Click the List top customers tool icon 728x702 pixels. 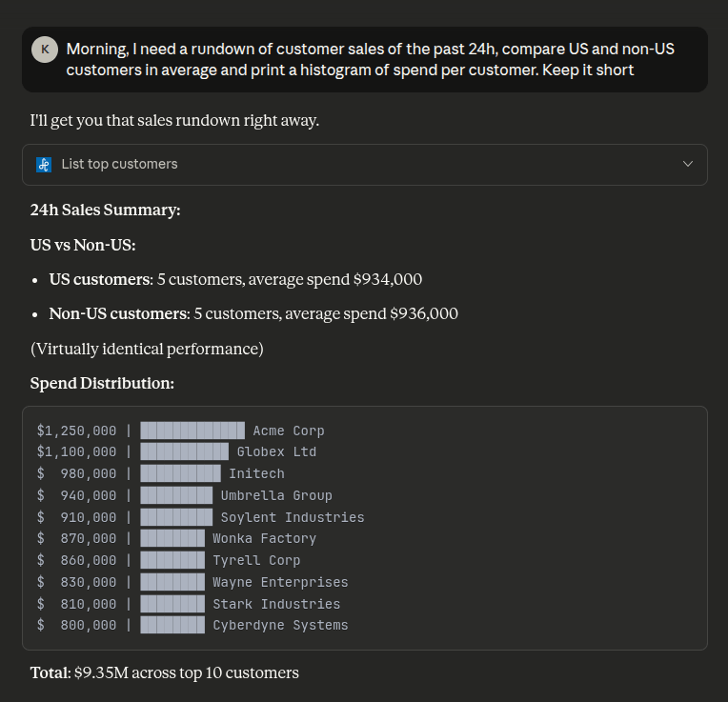pos(44,165)
